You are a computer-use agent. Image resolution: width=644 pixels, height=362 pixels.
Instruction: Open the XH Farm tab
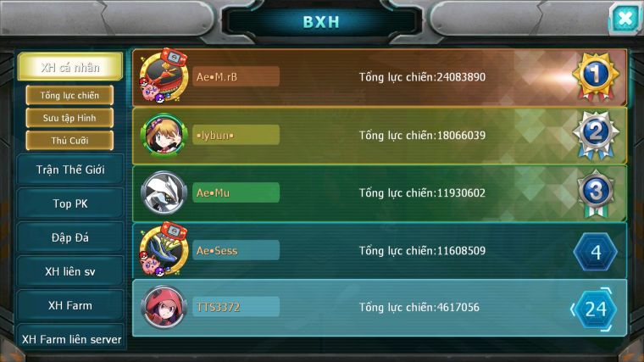point(70,305)
